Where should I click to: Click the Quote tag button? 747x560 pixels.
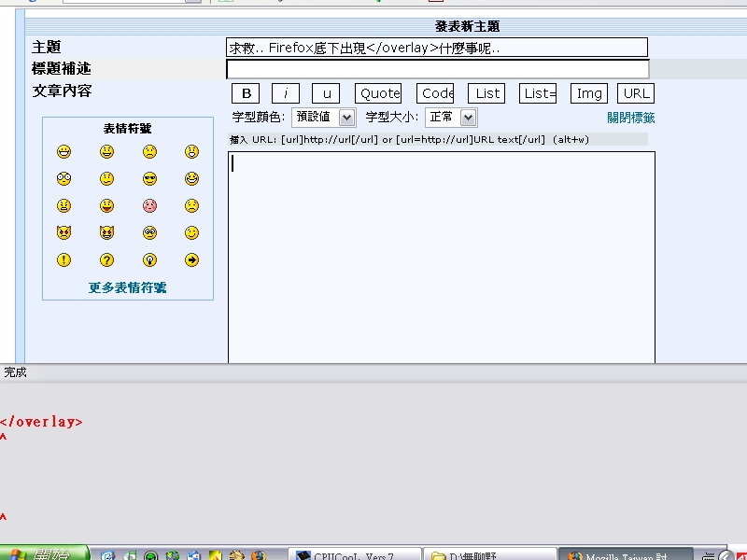[378, 93]
